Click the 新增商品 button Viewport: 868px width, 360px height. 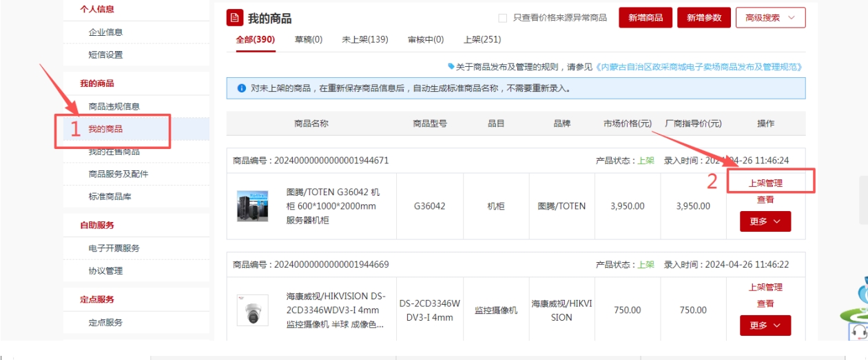click(x=645, y=18)
